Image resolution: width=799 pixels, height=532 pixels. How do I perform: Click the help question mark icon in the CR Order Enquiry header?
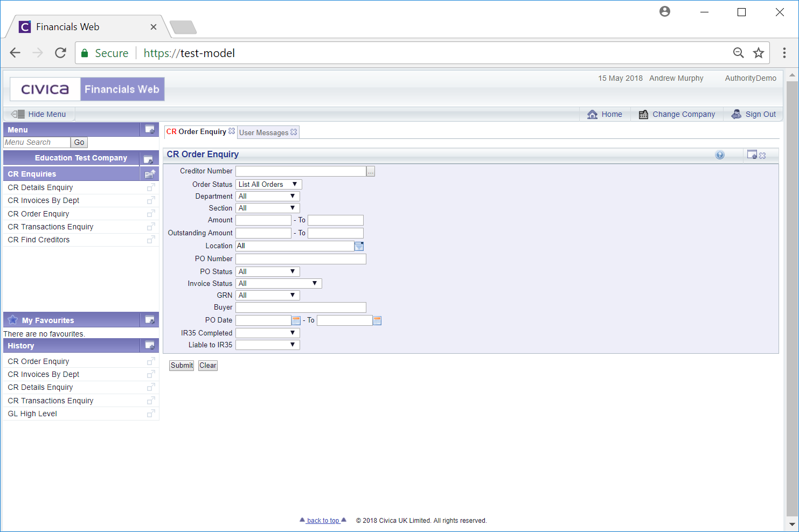tap(720, 155)
